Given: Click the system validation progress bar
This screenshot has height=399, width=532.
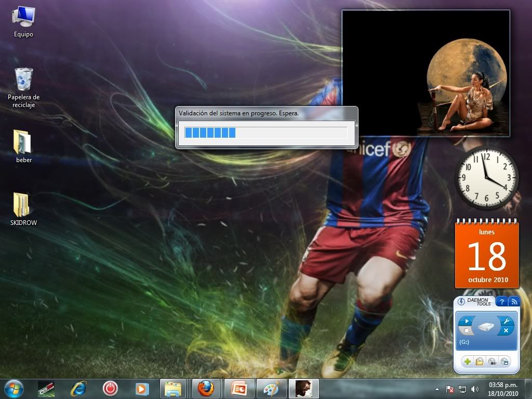Looking at the screenshot, I should [x=266, y=132].
